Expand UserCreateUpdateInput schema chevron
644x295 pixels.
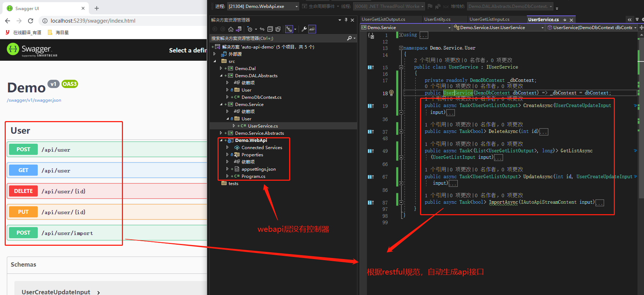tap(99, 292)
